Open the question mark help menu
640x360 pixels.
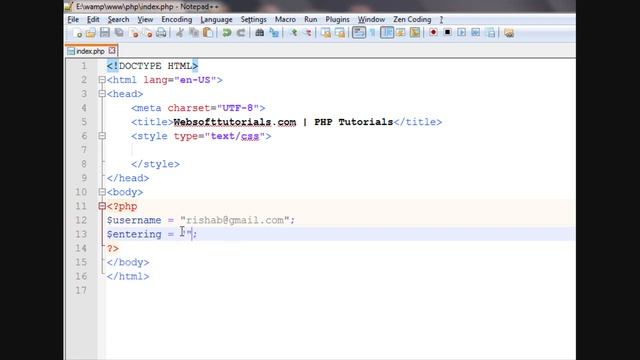point(441,19)
